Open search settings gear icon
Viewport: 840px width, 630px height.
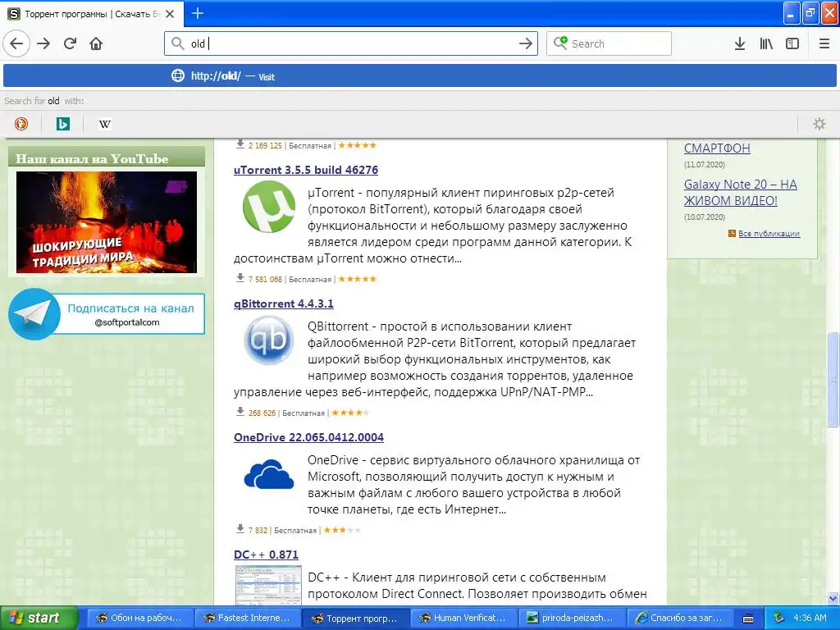(819, 124)
